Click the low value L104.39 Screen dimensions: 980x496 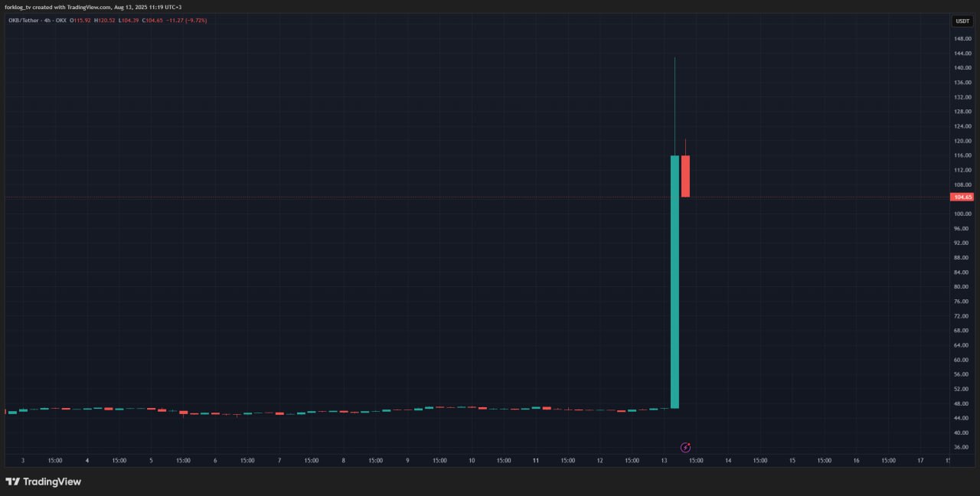tap(129, 20)
